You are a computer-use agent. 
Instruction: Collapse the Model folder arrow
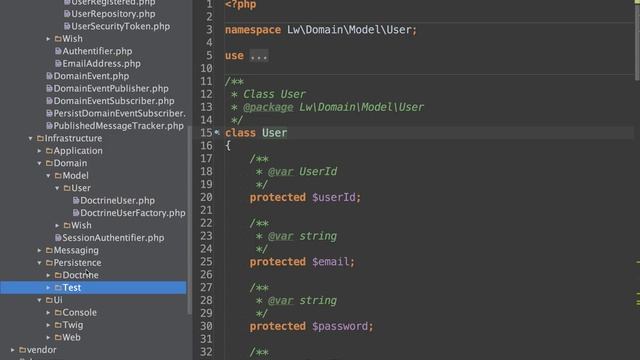[48, 176]
